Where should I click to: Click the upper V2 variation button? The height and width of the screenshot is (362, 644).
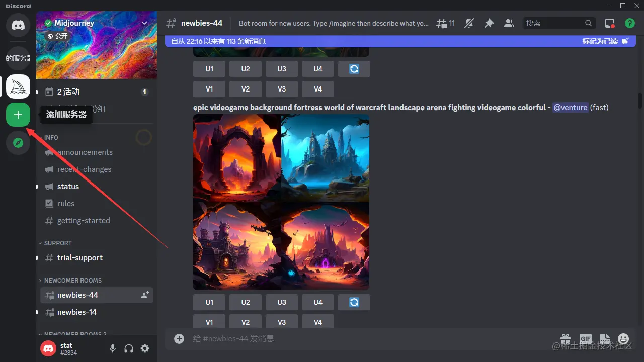click(x=246, y=89)
